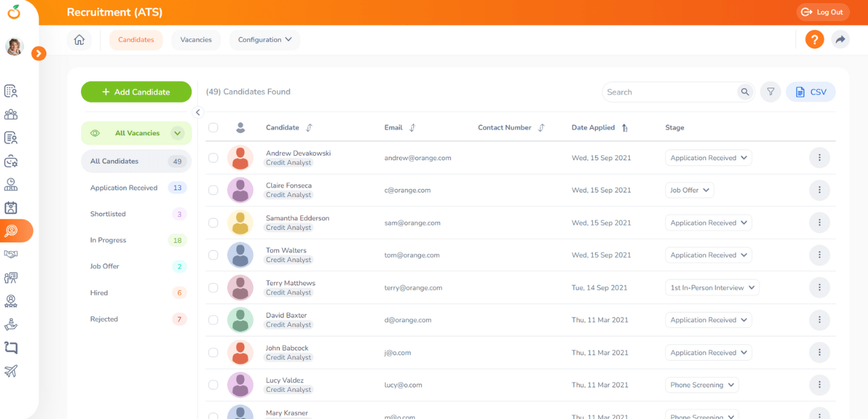Click the airplane travel icon in sidebar
Viewport: 868px width, 419px height.
[10, 370]
